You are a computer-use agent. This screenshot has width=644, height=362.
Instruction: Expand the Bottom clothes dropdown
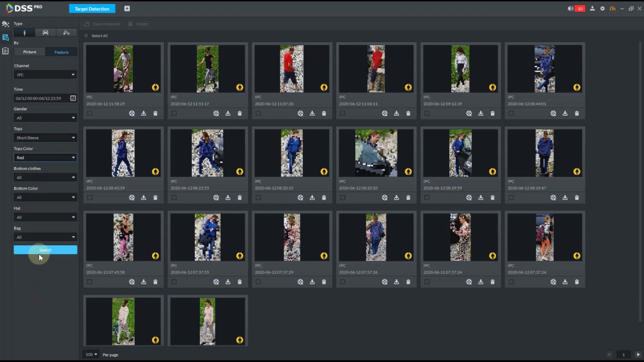click(45, 177)
